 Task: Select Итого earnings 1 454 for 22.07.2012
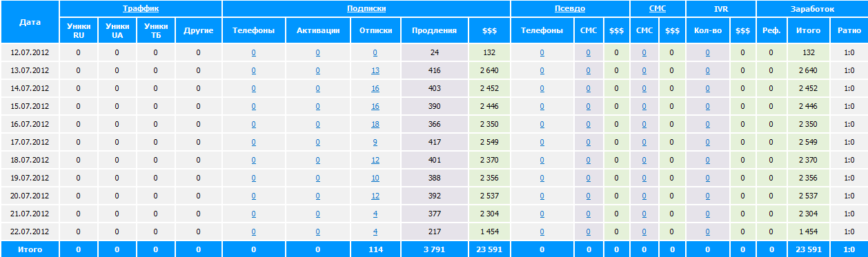[807, 232]
